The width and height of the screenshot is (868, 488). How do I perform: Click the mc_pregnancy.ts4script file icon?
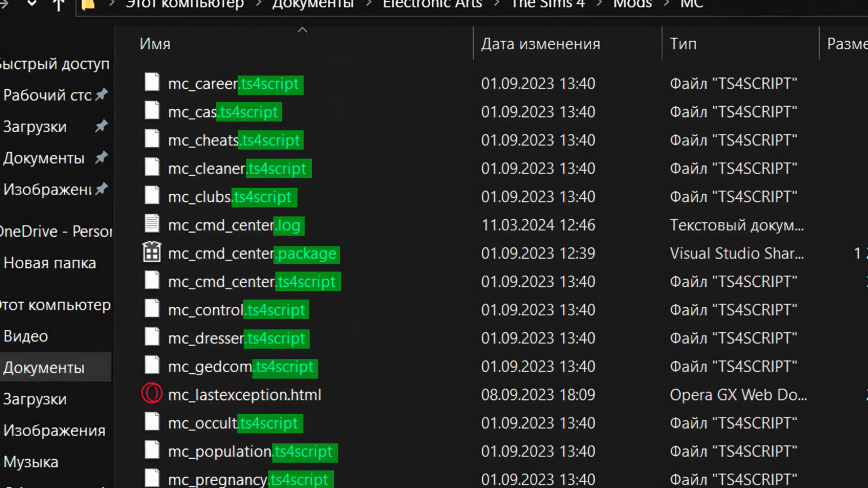(151, 478)
